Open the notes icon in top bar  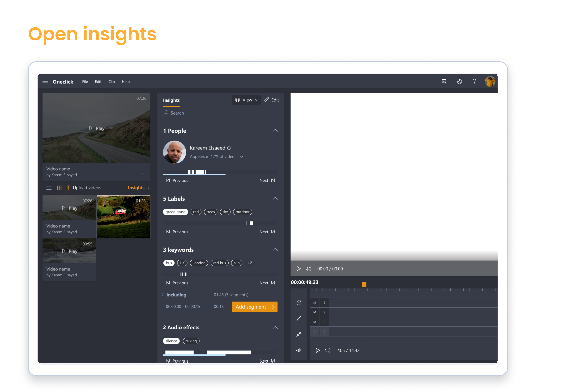[x=444, y=81]
